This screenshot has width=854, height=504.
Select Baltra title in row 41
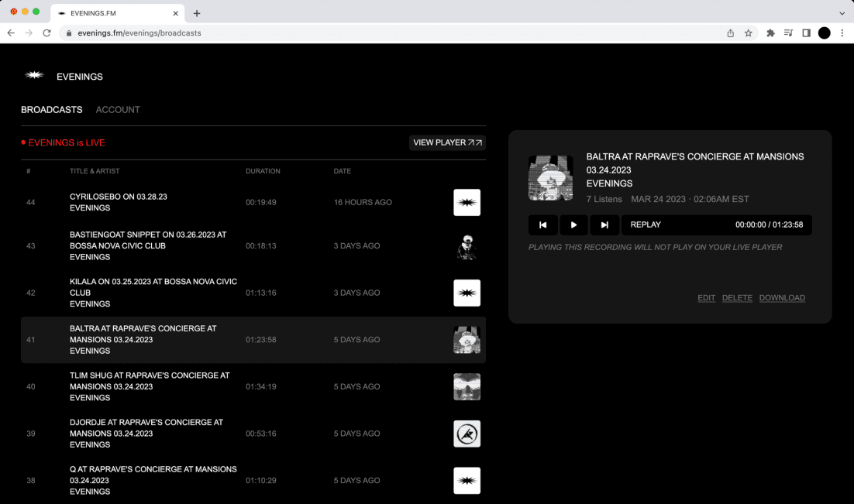tap(143, 334)
